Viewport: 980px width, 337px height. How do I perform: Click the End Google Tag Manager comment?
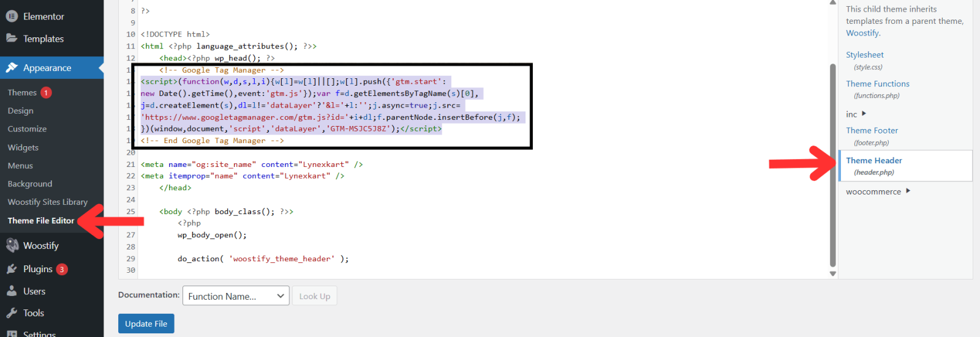[213, 141]
